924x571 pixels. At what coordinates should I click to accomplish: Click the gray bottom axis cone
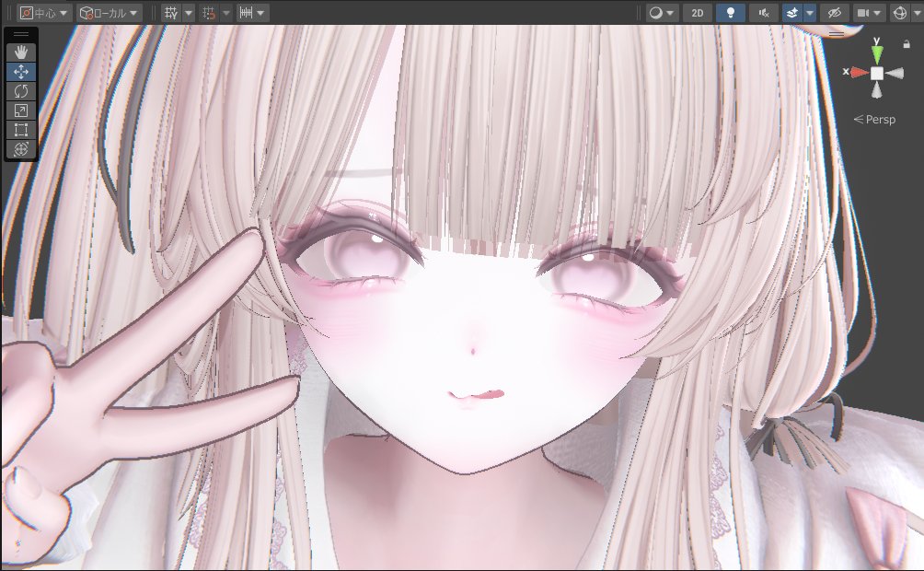click(877, 90)
